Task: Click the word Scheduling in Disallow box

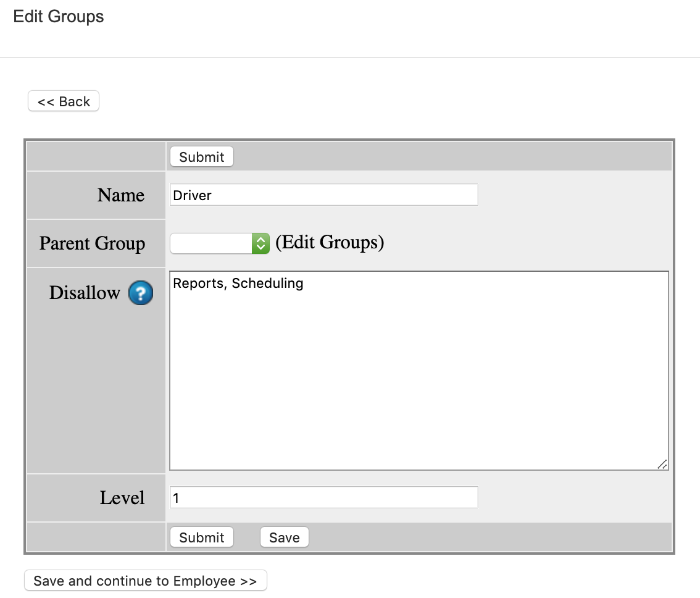Action: [267, 284]
